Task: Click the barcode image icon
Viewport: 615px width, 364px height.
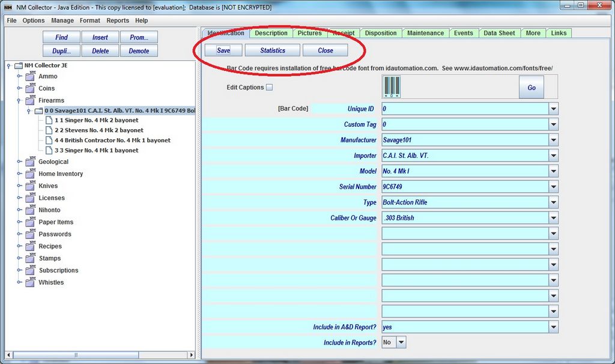Action: coord(393,87)
